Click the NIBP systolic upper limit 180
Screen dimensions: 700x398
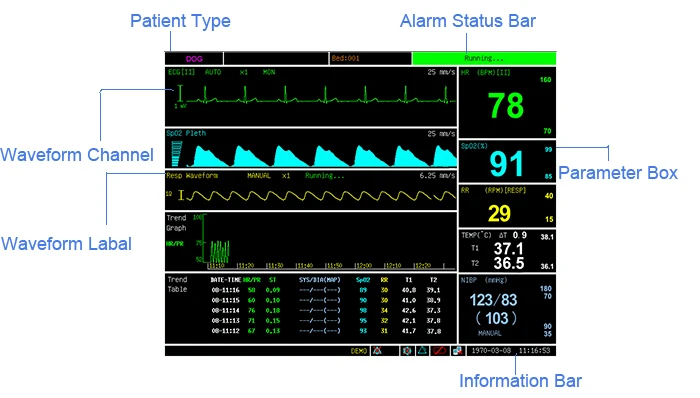[x=546, y=288]
